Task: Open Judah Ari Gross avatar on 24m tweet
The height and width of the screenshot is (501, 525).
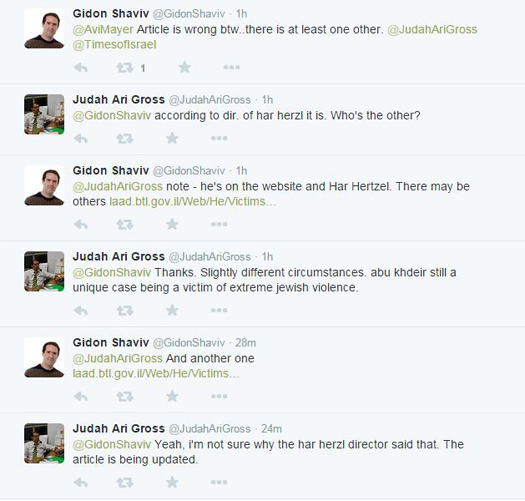Action: pos(44,443)
